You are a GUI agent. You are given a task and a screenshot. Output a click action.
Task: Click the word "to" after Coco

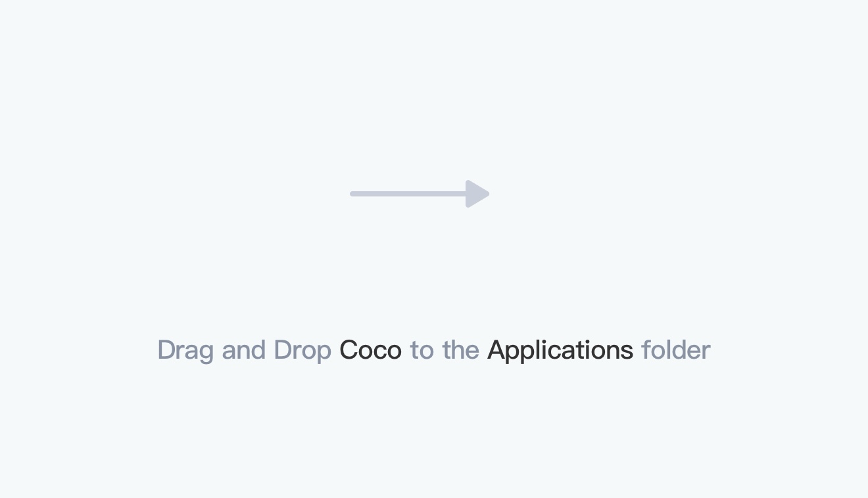tap(422, 350)
